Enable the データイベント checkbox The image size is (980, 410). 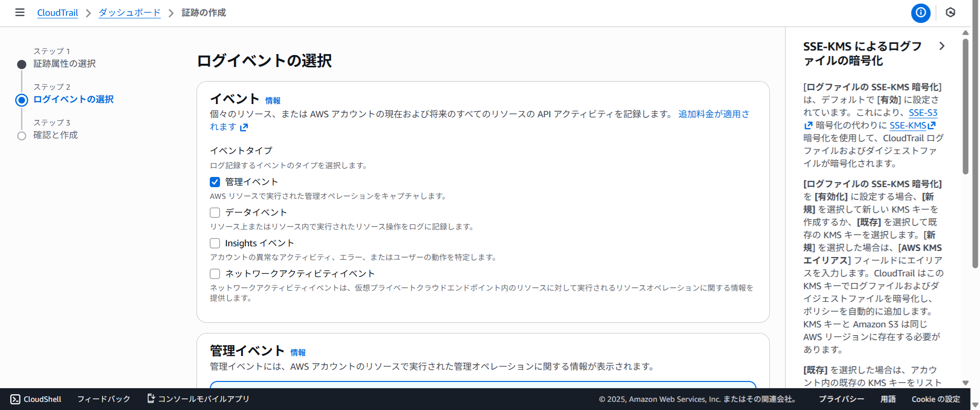click(215, 213)
